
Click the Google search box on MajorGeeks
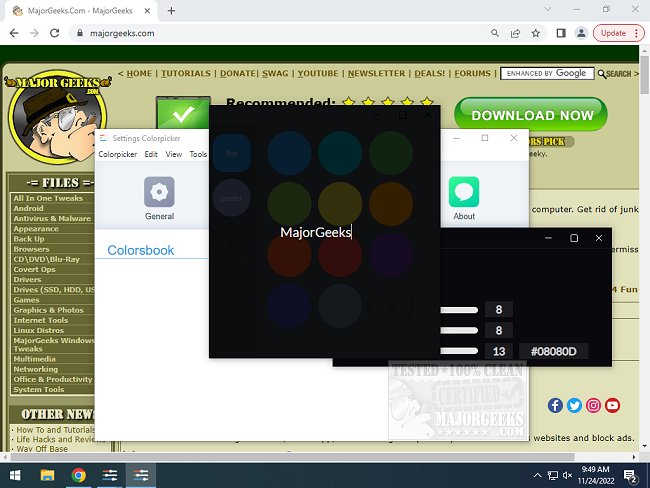[x=547, y=73]
